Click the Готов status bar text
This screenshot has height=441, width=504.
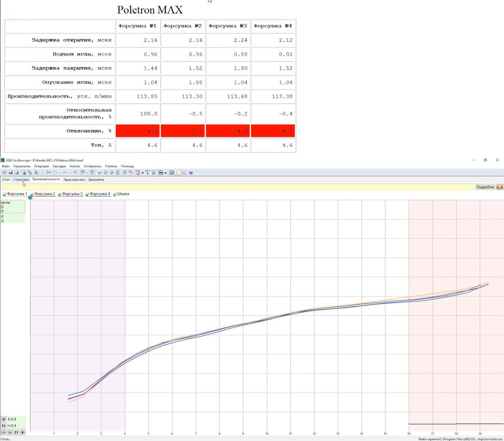point(6,439)
